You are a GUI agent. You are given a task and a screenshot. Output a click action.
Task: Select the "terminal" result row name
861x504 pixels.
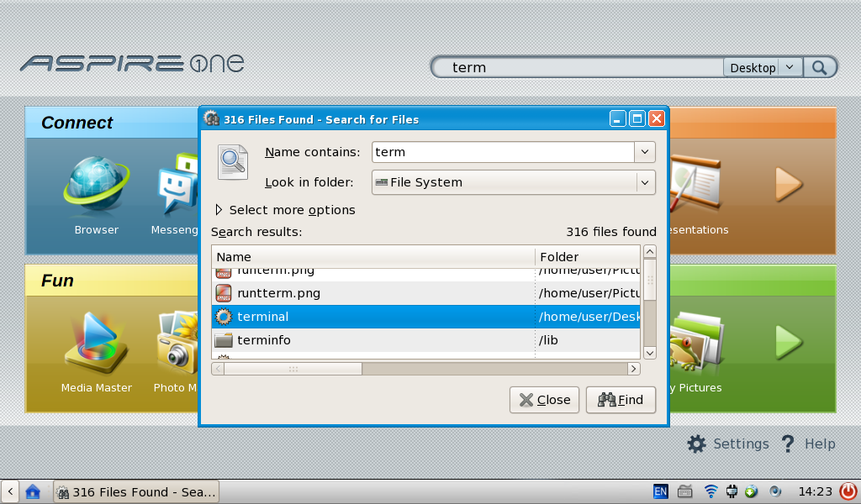click(x=262, y=317)
